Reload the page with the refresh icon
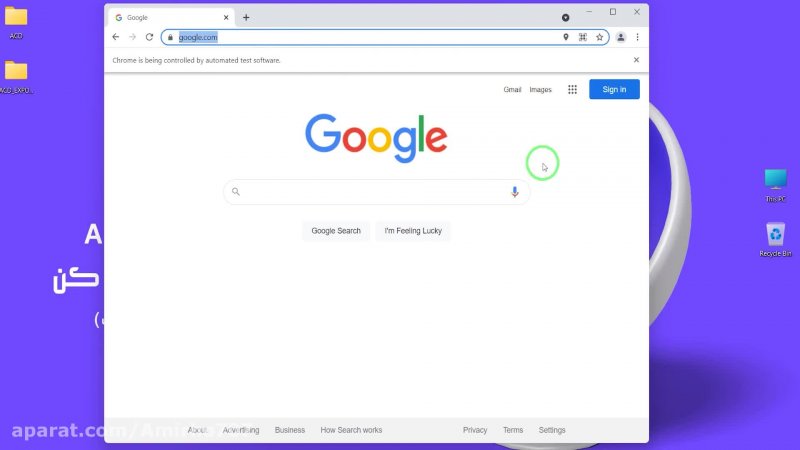Viewport: 800px width, 450px height. click(x=149, y=37)
